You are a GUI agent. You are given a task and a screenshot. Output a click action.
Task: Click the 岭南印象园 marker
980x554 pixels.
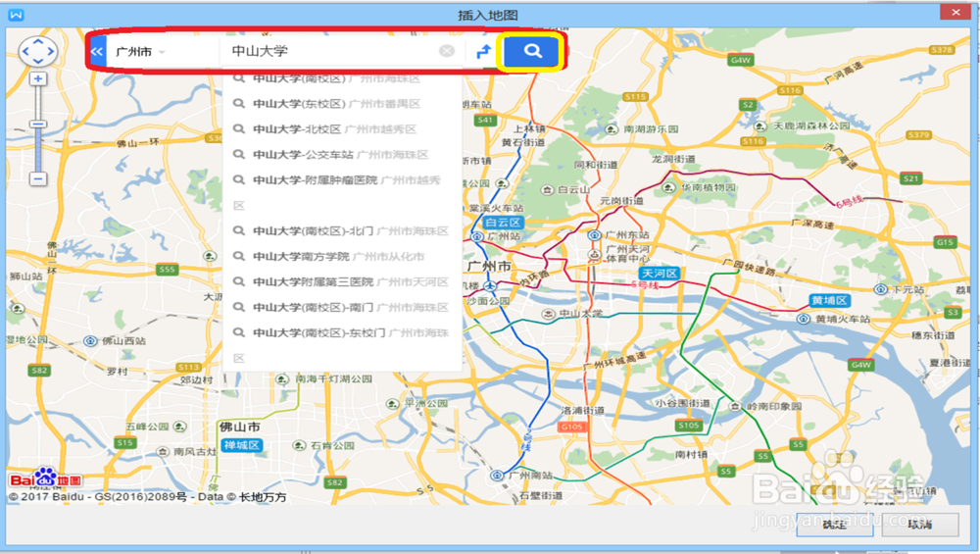735,406
